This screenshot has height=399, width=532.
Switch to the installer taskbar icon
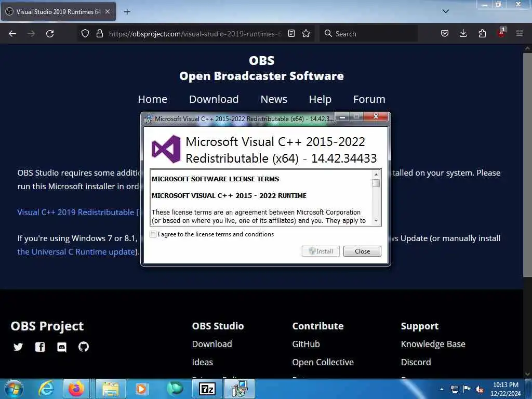(x=240, y=389)
